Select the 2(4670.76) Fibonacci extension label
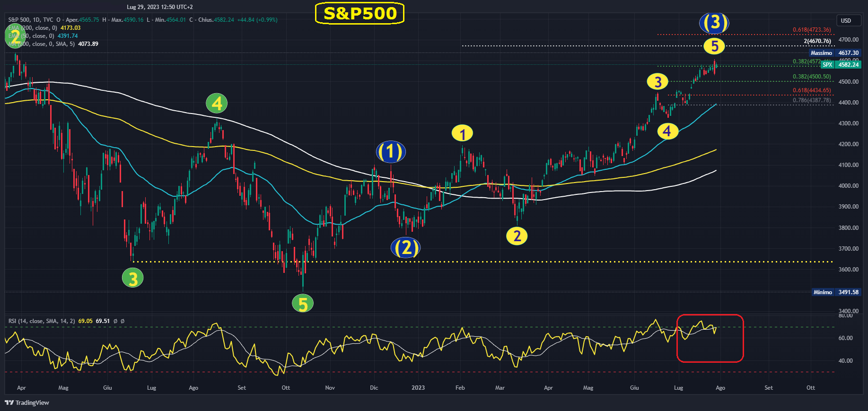 (817, 41)
